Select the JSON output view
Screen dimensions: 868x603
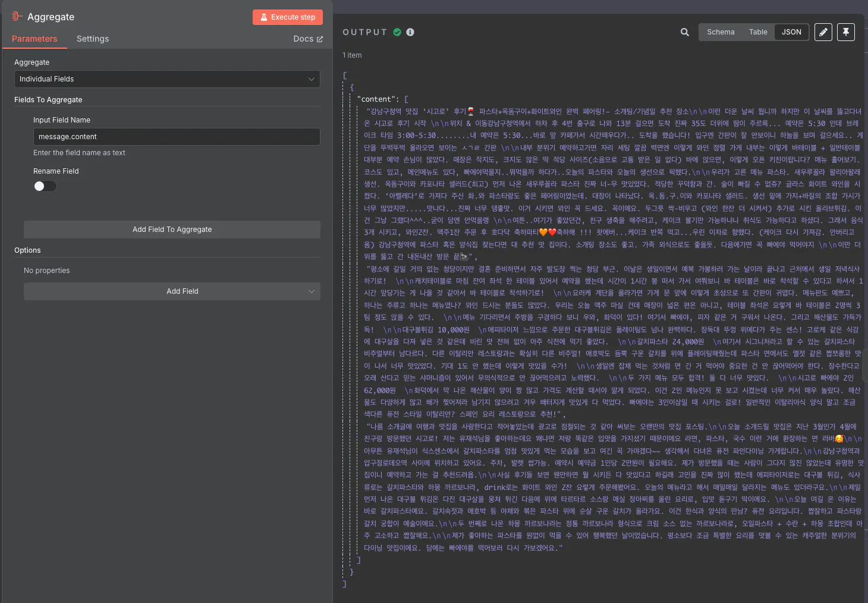point(791,32)
